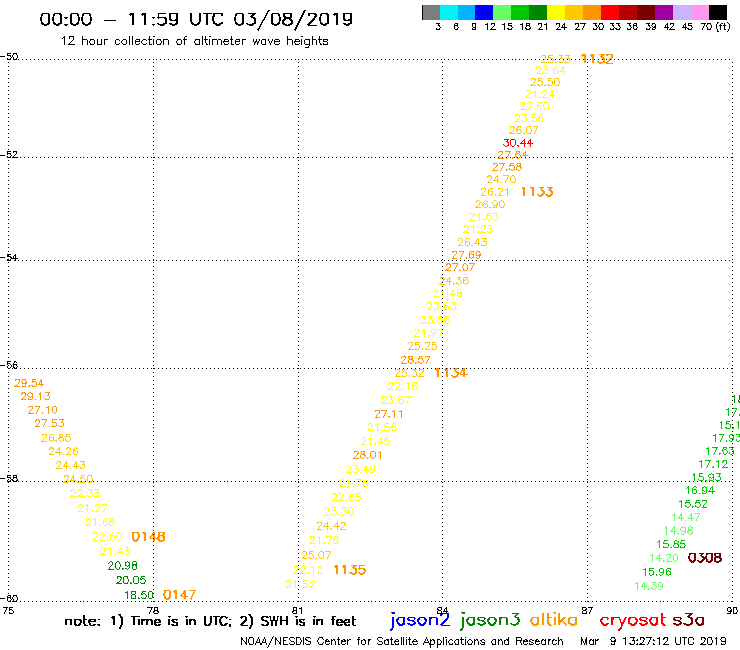Select the 1132 time marker near the top
Viewport: 740px width, 650px height.
(597, 59)
